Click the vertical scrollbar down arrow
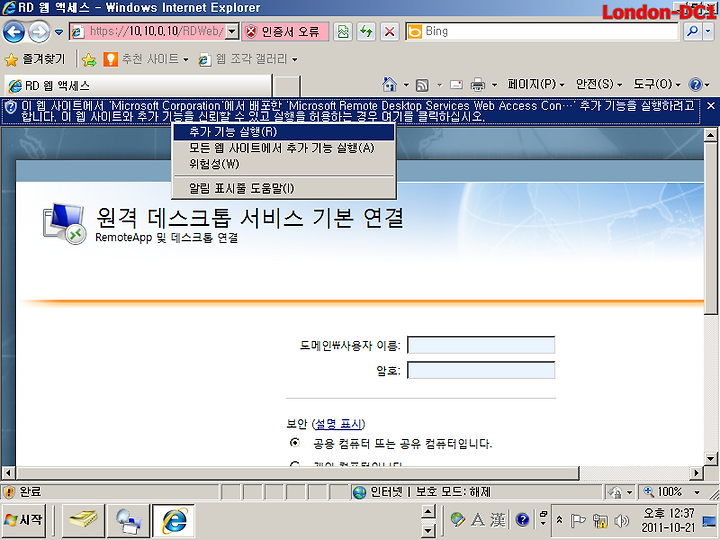The image size is (720, 540). [x=710, y=458]
